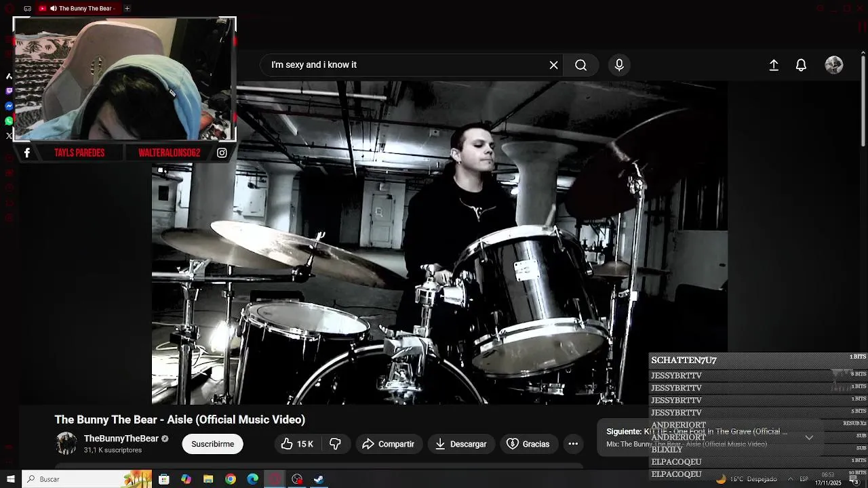Switch to Opera GX taskbar icon
Screen dimensions: 868x488
click(x=275, y=479)
